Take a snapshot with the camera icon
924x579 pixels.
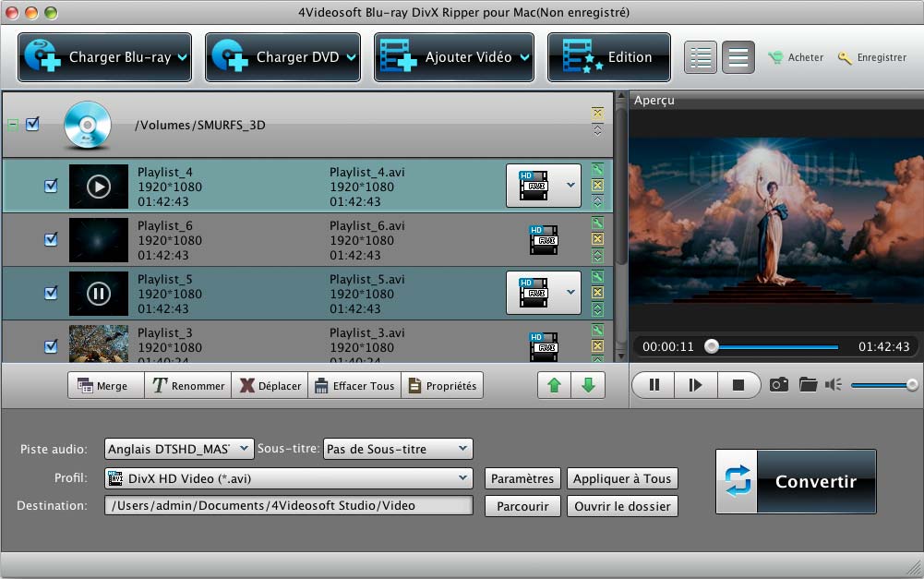click(779, 384)
